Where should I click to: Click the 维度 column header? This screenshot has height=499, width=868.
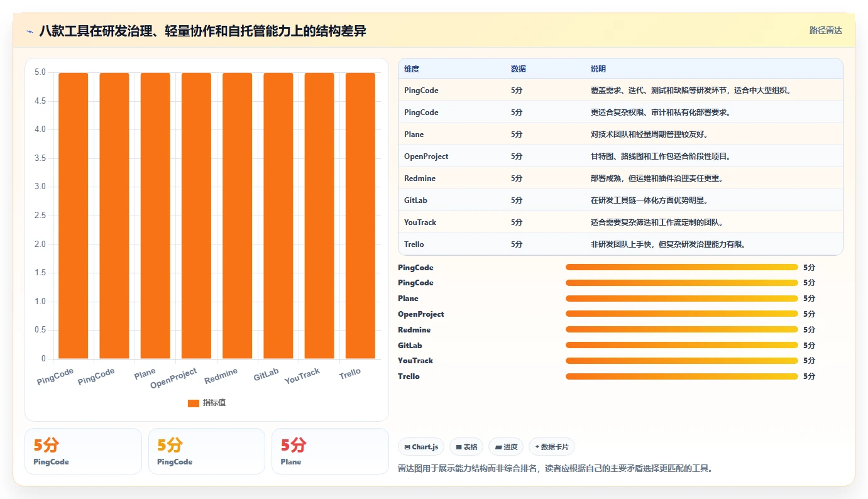(412, 69)
